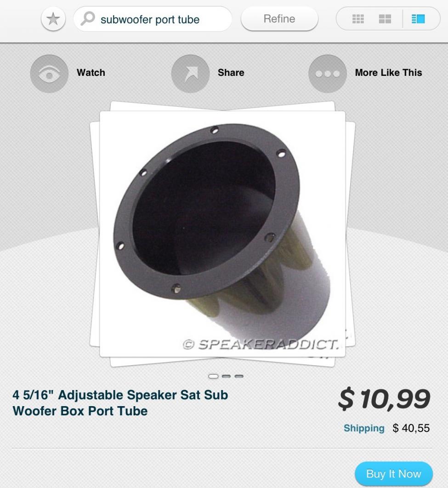Select the blue detail list view
The width and height of the screenshot is (448, 488).
pyautogui.click(x=418, y=19)
